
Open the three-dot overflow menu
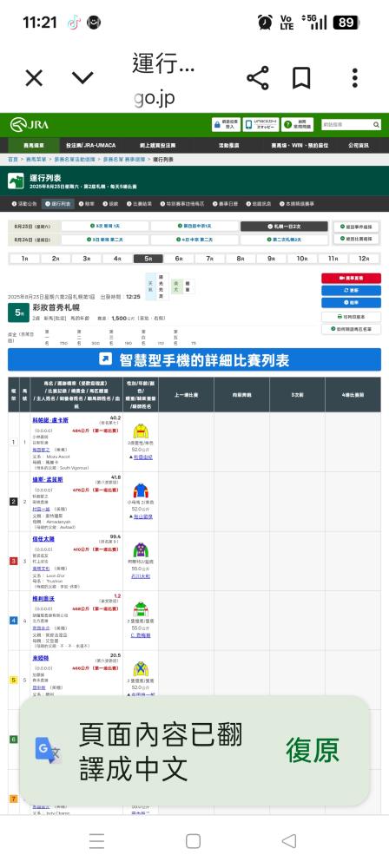tap(355, 78)
